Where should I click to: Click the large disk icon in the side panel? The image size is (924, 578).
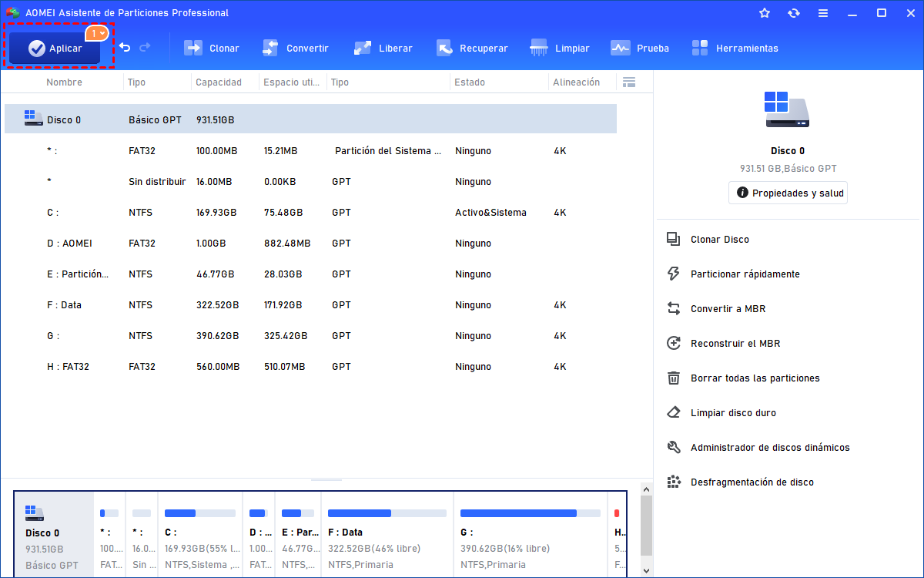coord(787,109)
